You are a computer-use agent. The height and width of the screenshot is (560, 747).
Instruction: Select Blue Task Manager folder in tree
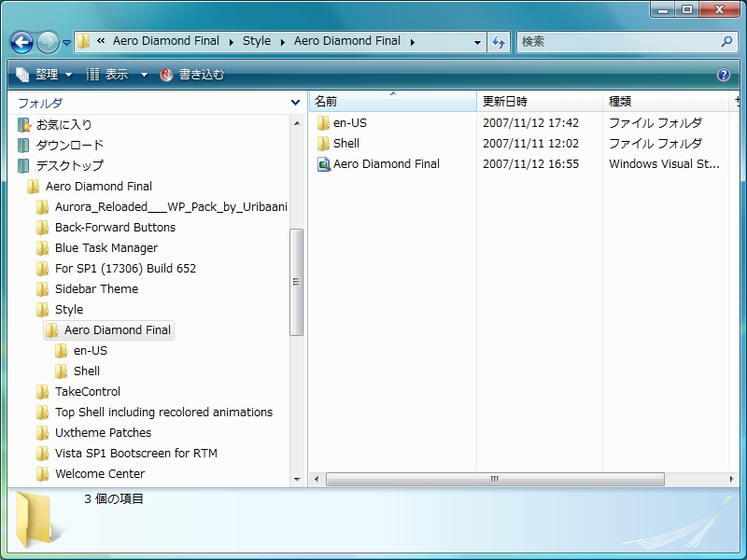97,247
